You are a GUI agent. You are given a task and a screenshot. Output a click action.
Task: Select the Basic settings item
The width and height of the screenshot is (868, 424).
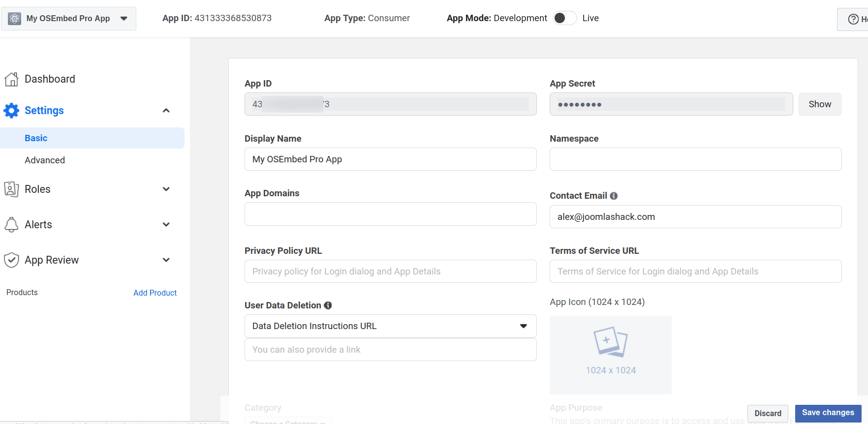pyautogui.click(x=93, y=138)
